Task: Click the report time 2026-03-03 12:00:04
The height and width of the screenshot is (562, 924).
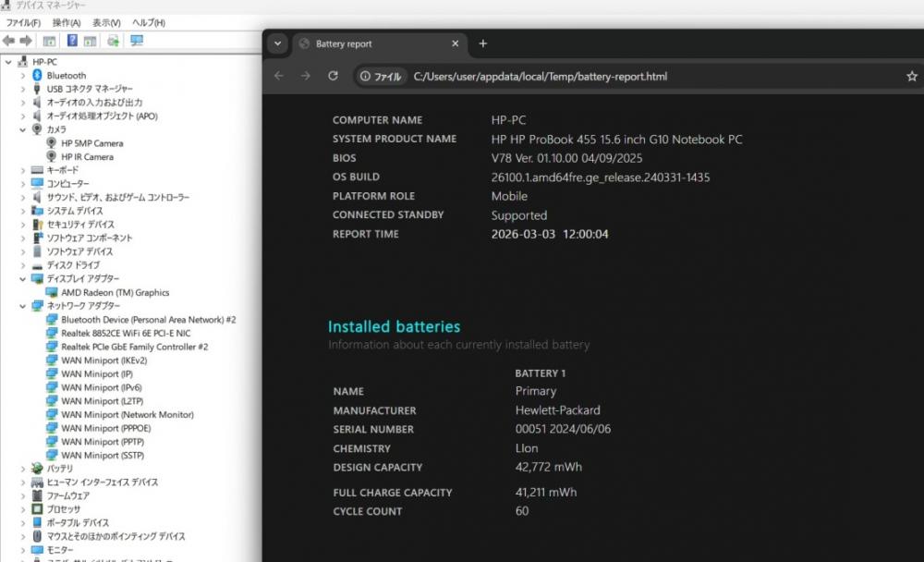Action: tap(549, 234)
